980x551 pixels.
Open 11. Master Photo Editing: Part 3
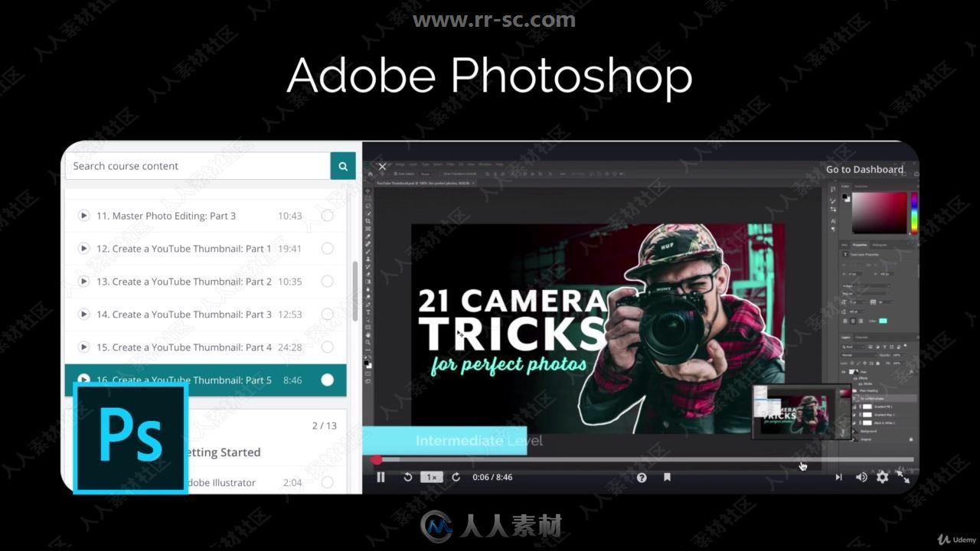[166, 216]
